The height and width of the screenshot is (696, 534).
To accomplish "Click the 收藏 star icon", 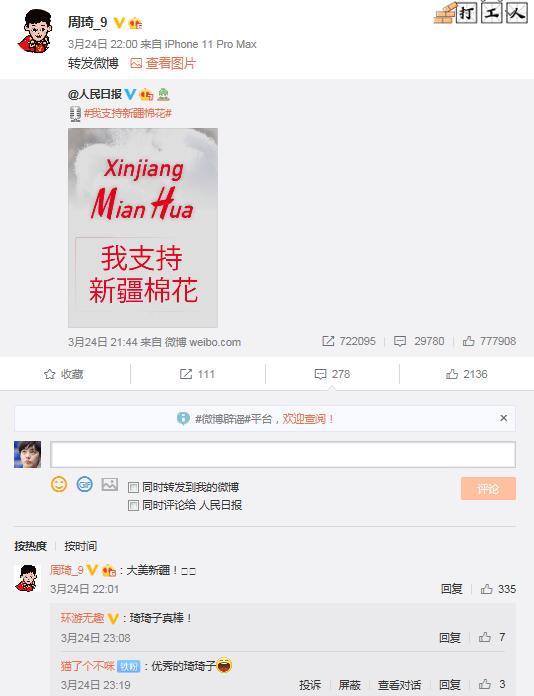I will 50,375.
